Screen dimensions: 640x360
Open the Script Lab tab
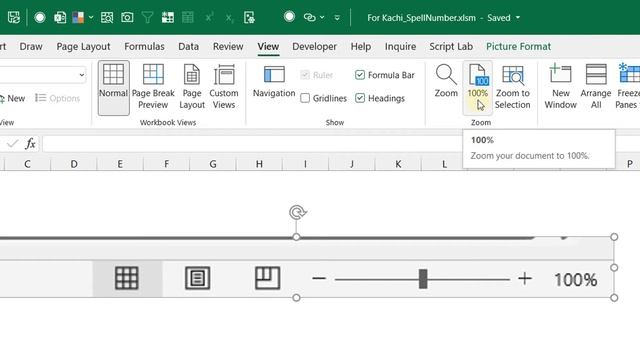click(451, 47)
